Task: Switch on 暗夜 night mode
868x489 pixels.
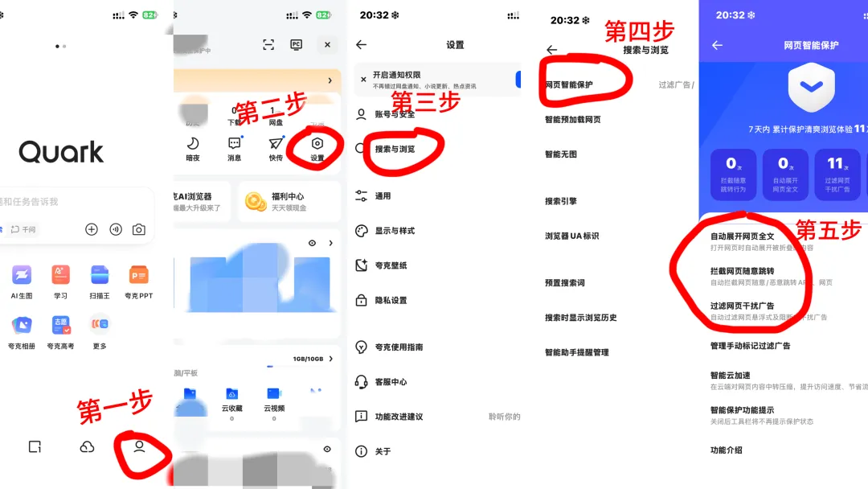Action: coord(193,149)
